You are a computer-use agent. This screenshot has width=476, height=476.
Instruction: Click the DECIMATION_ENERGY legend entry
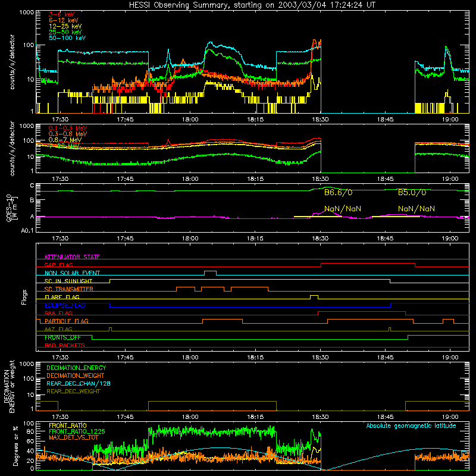[76, 368]
